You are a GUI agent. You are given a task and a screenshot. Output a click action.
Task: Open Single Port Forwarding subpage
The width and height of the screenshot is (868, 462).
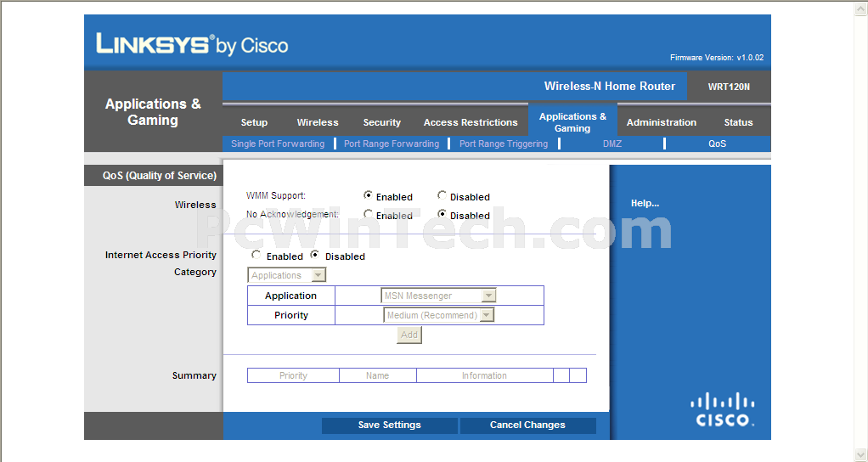[x=278, y=144]
